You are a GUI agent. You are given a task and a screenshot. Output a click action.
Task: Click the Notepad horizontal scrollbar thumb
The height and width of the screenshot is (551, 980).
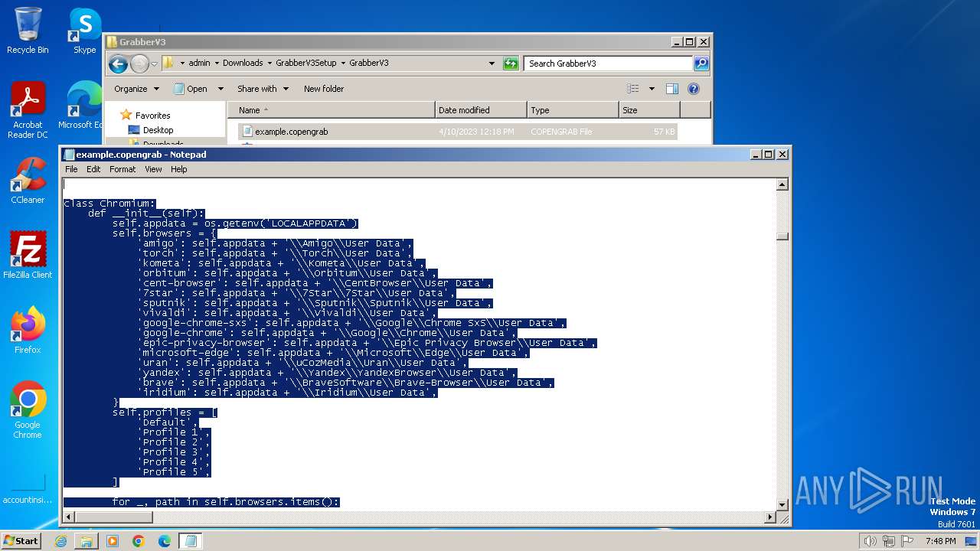point(113,517)
